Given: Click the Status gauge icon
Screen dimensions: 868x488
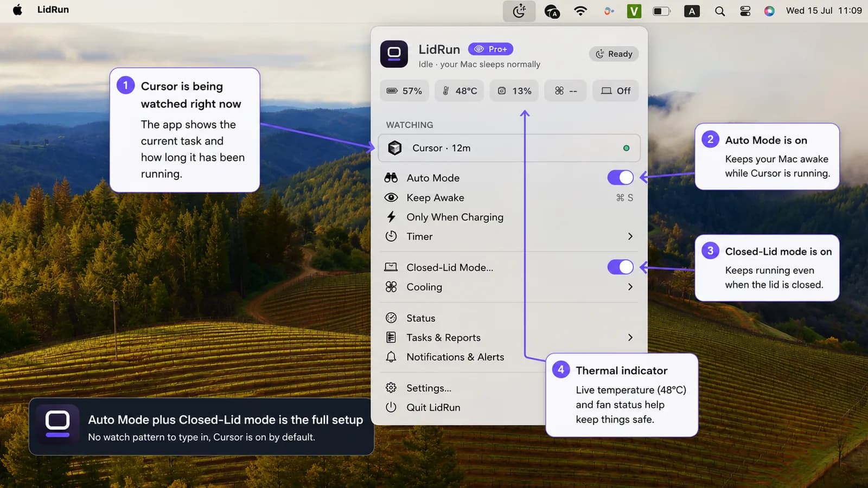Looking at the screenshot, I should tap(391, 318).
